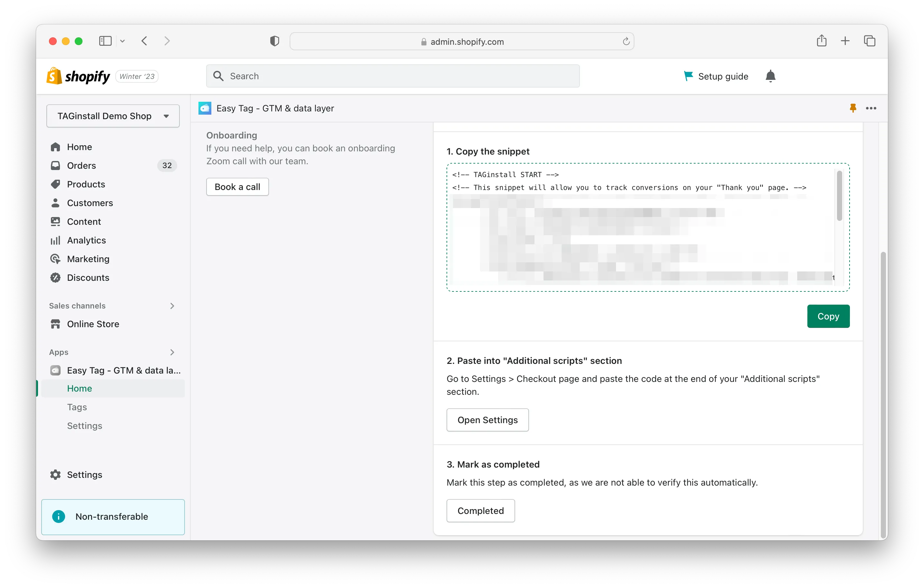Open Orders in the sidebar
Image resolution: width=924 pixels, height=588 pixels.
81,165
